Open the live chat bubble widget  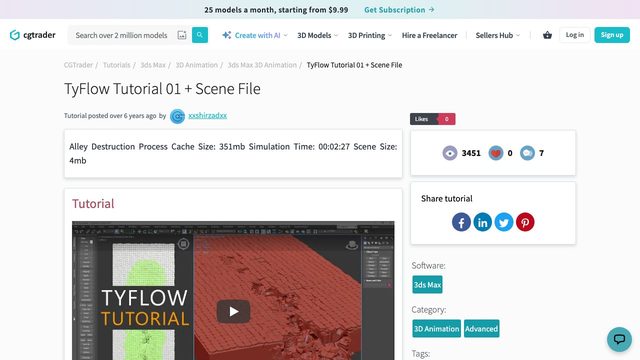point(619,339)
